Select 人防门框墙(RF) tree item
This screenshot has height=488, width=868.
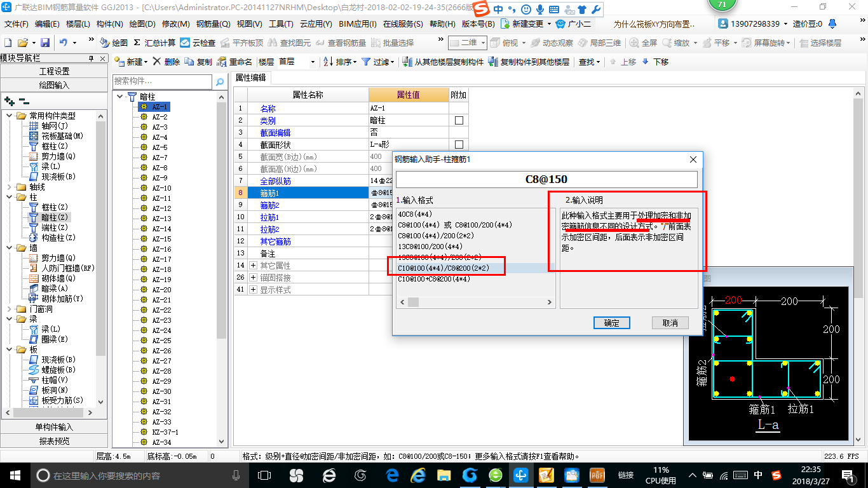62,268
